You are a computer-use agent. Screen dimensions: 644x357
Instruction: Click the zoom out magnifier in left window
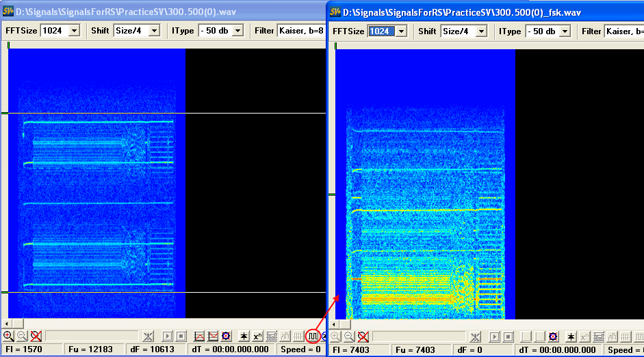[22, 336]
